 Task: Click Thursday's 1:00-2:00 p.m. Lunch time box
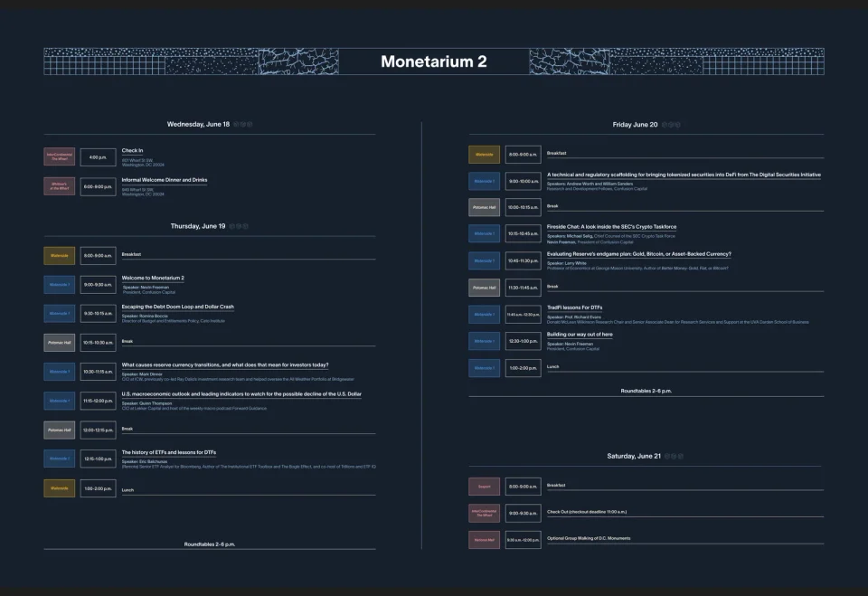(98, 488)
